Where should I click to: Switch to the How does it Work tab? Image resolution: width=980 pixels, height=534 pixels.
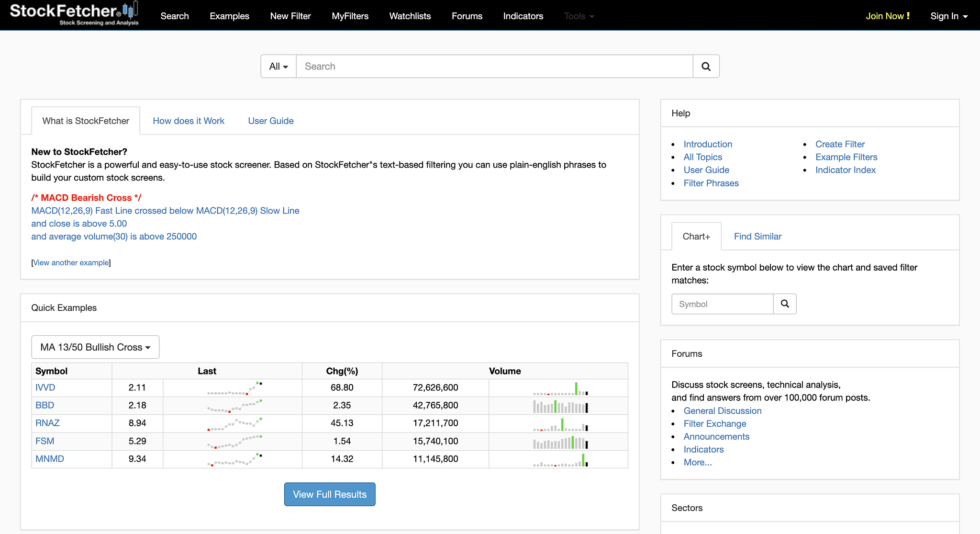click(x=188, y=121)
